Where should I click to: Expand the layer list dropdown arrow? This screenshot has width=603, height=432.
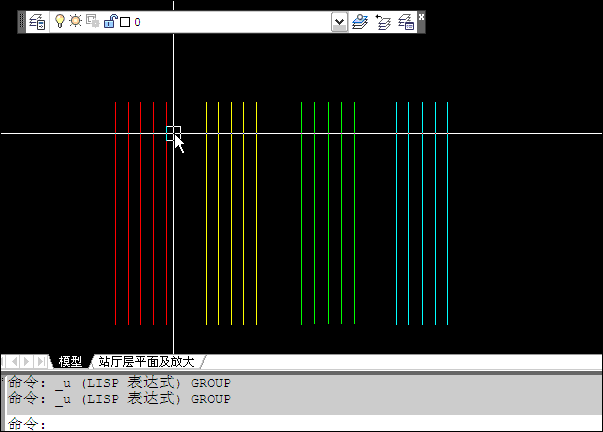click(x=339, y=22)
